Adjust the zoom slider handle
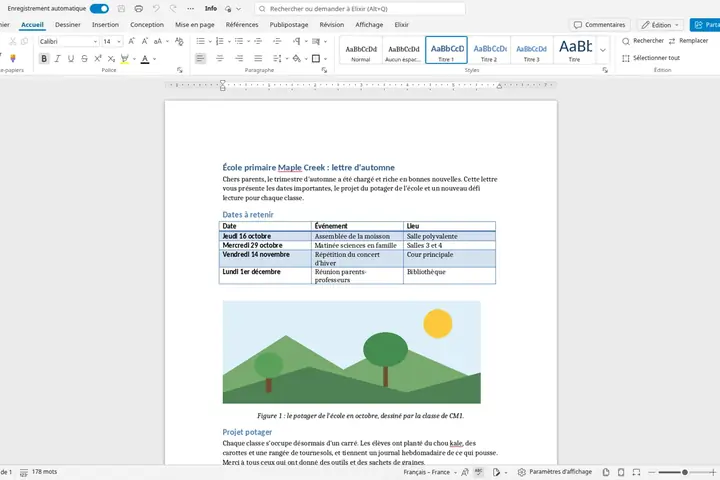 coord(685,472)
